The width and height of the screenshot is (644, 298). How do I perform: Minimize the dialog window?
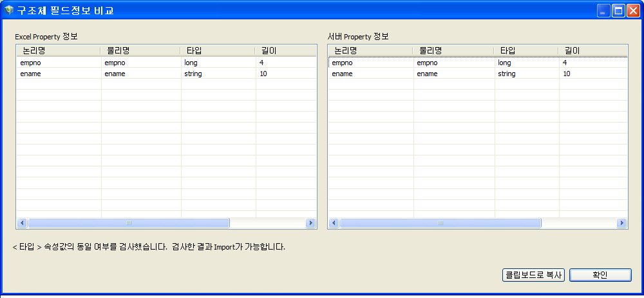point(603,11)
